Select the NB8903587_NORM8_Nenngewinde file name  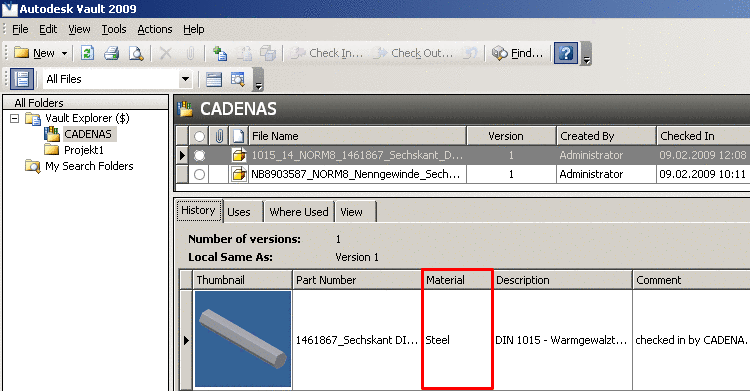tap(355, 174)
